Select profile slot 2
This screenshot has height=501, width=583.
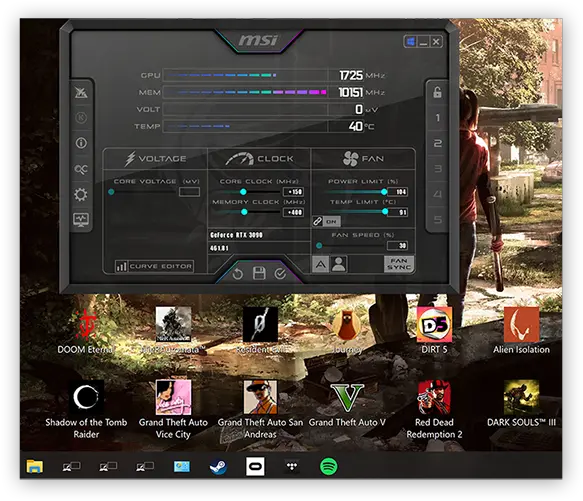point(437,143)
